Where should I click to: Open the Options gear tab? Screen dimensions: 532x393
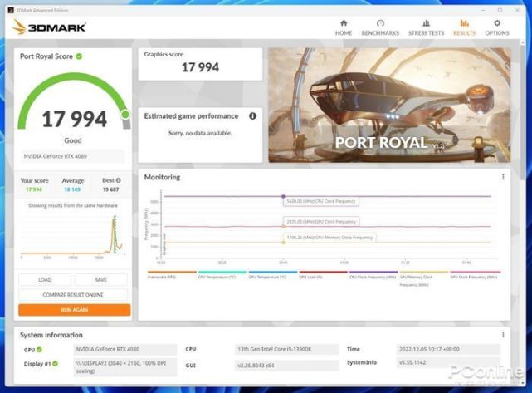click(497, 27)
